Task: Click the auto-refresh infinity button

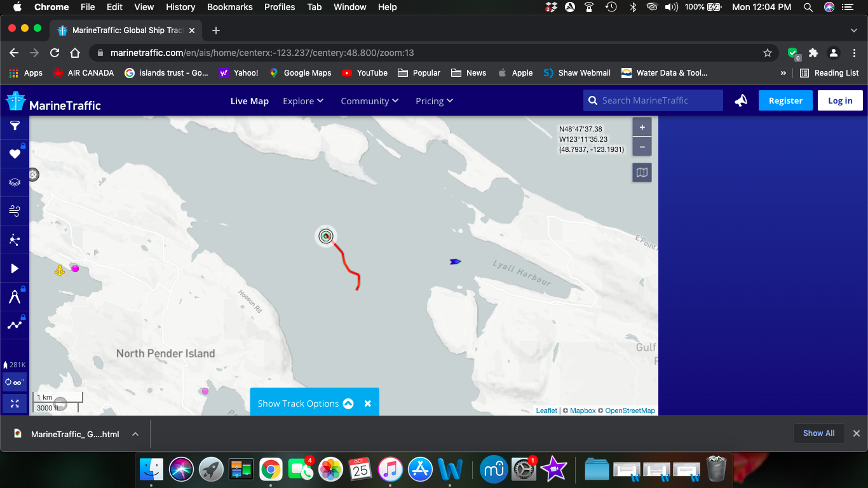Action: 15,383
